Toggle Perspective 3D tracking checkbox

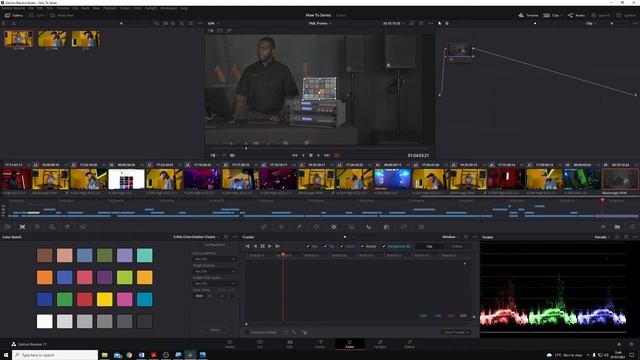click(384, 246)
